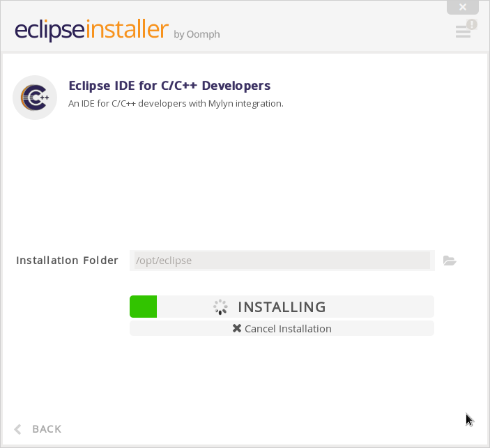This screenshot has width=490, height=448.
Task: Open the hamburger menu with notification badge
Action: 466,29
